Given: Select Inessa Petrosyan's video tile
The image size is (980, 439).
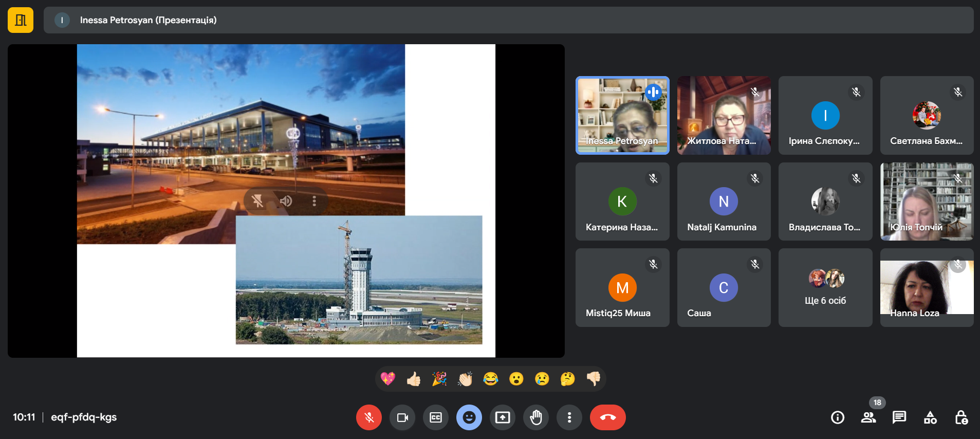Looking at the screenshot, I should [x=622, y=116].
